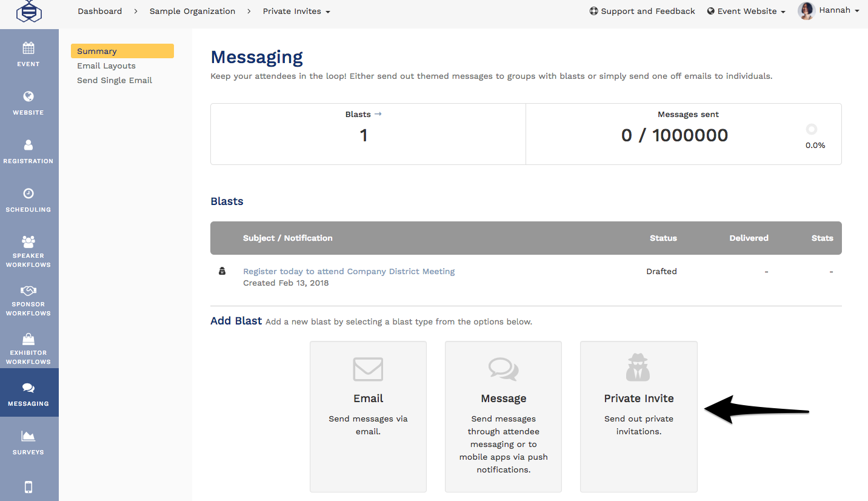The height and width of the screenshot is (501, 868).
Task: Click the hive logo in the top corner
Action: (x=28, y=11)
